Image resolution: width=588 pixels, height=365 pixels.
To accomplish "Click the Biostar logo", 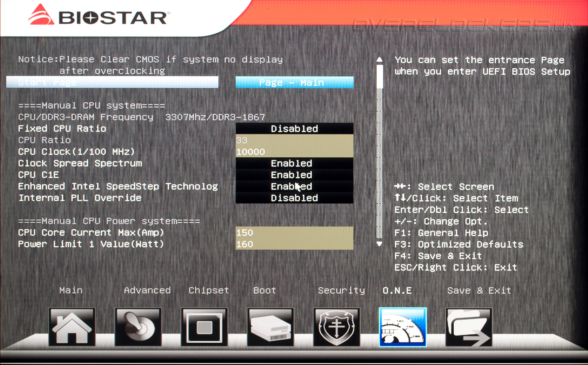I will click(99, 16).
